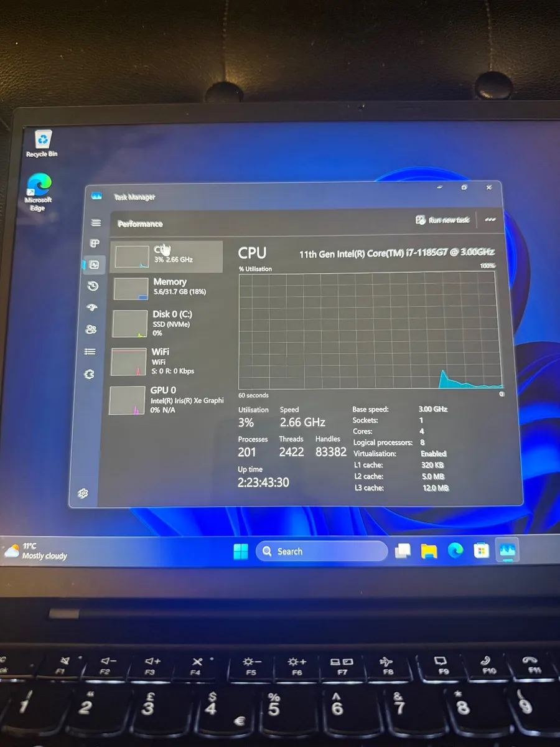
Task: Click the Task Manager taskbar icon
Action: (x=508, y=551)
